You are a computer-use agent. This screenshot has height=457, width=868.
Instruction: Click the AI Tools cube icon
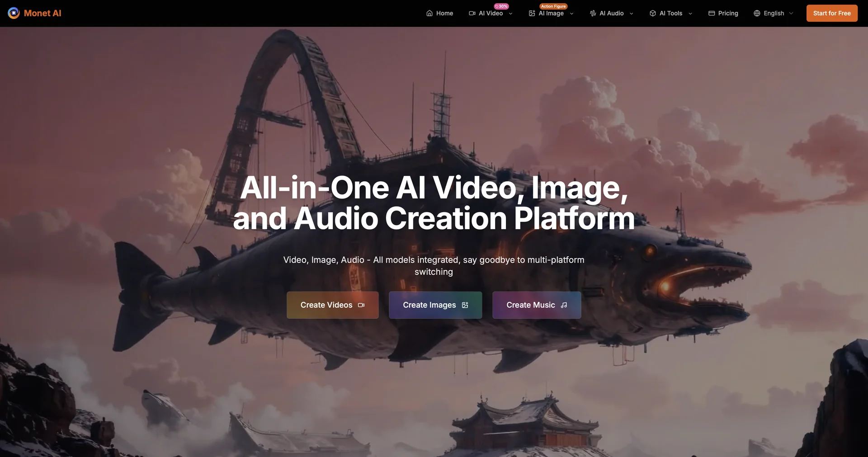[653, 13]
